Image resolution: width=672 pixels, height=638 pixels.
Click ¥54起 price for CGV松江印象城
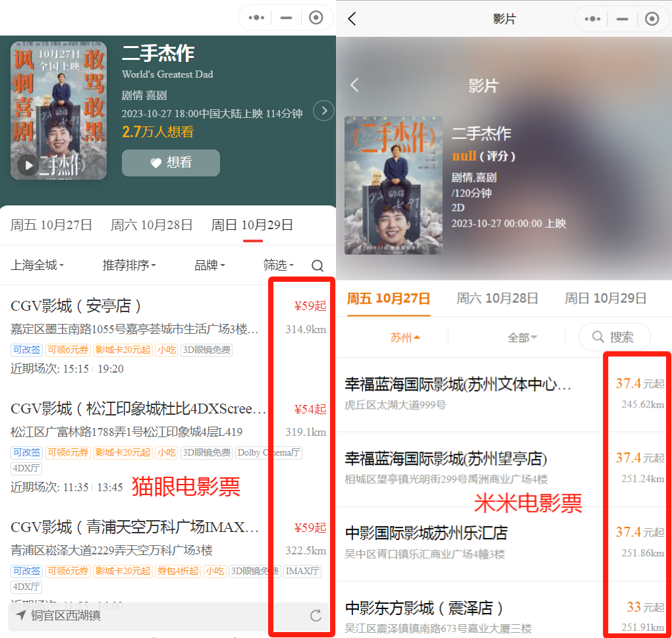tap(310, 410)
